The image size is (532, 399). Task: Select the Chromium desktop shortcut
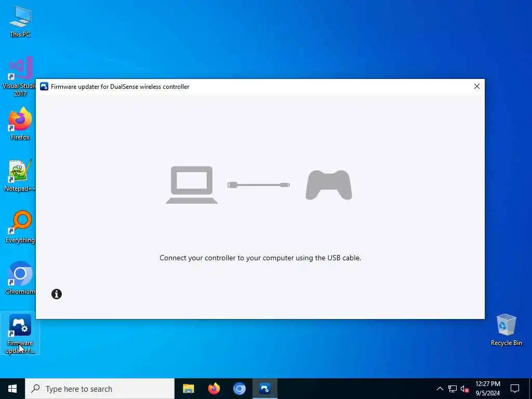(20, 278)
